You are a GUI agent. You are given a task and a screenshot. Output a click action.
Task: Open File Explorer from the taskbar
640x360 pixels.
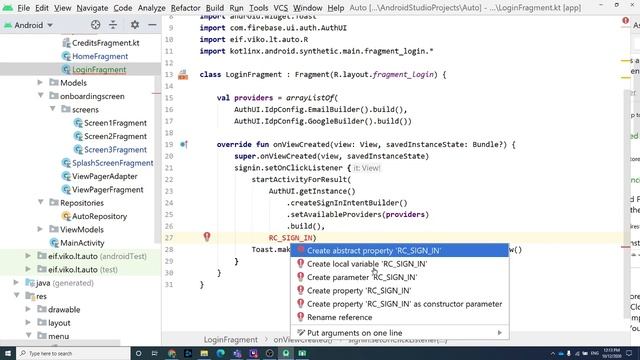204,353
